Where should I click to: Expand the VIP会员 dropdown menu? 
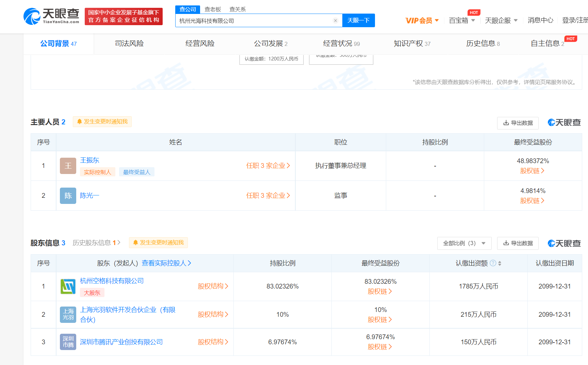point(422,21)
